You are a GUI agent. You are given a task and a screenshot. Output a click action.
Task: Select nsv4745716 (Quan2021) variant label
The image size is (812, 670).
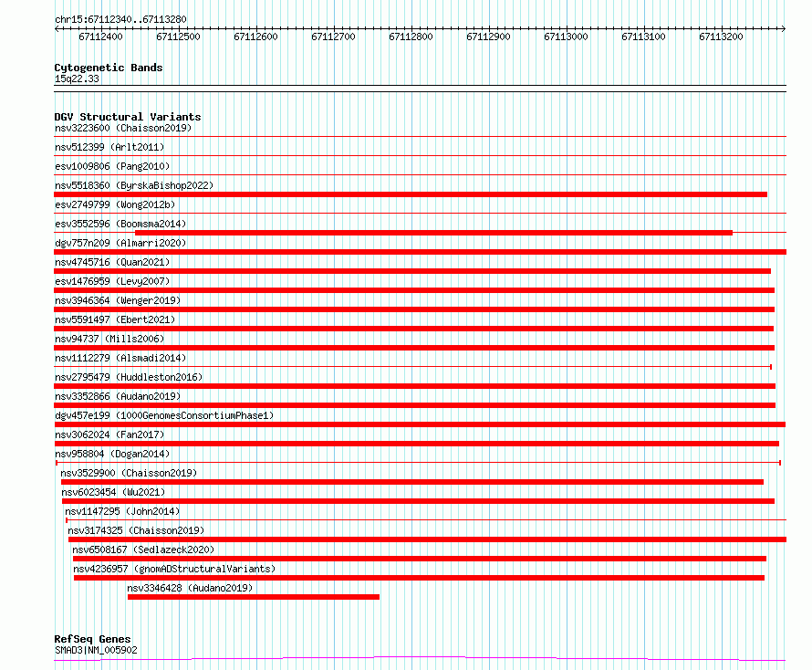click(112, 262)
